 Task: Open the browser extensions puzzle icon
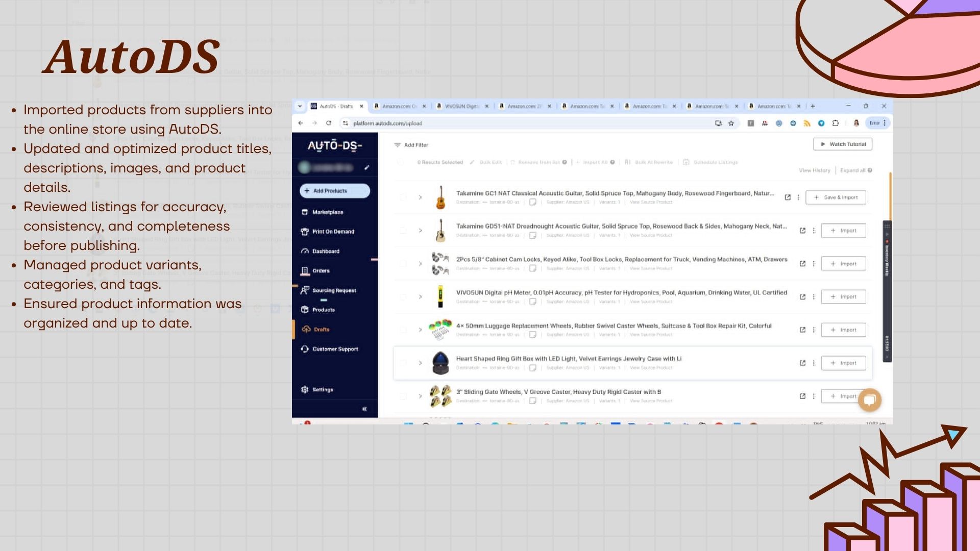point(836,123)
